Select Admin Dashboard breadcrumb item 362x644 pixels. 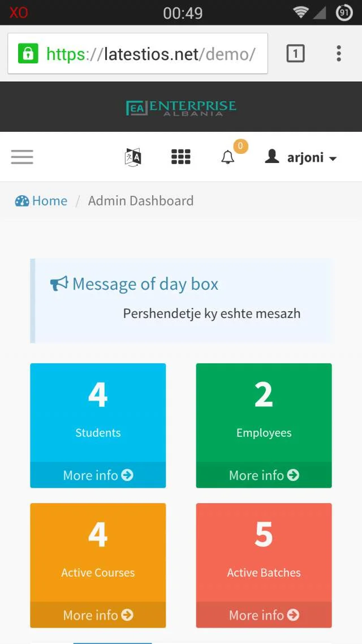pos(140,201)
